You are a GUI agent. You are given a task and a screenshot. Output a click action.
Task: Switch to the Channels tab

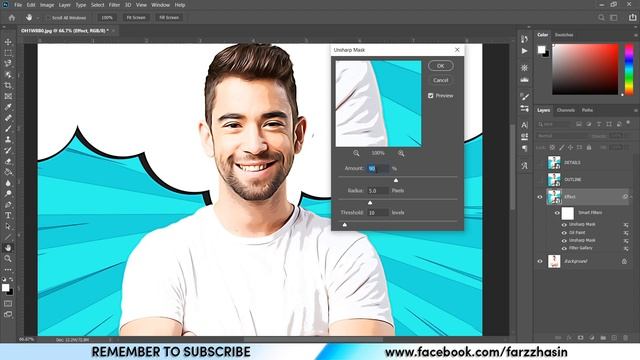click(566, 110)
